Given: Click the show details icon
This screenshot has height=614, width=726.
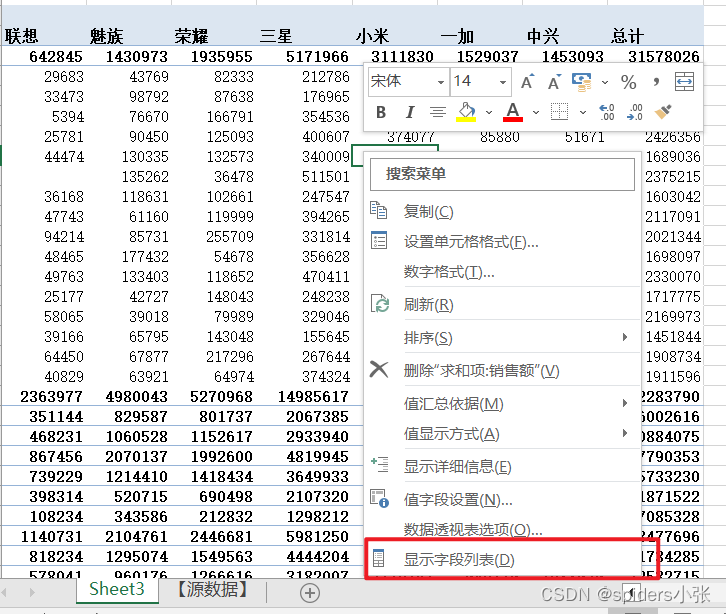Looking at the screenshot, I should (380, 464).
